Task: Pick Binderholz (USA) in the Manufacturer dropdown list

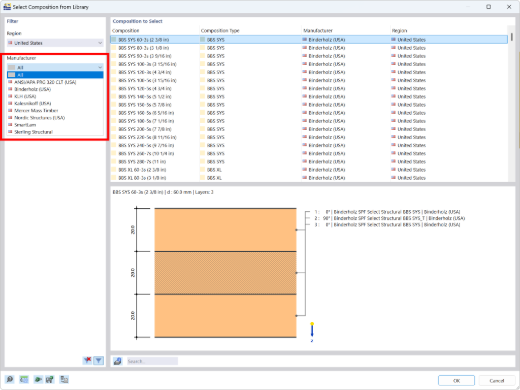Action: tap(55, 89)
